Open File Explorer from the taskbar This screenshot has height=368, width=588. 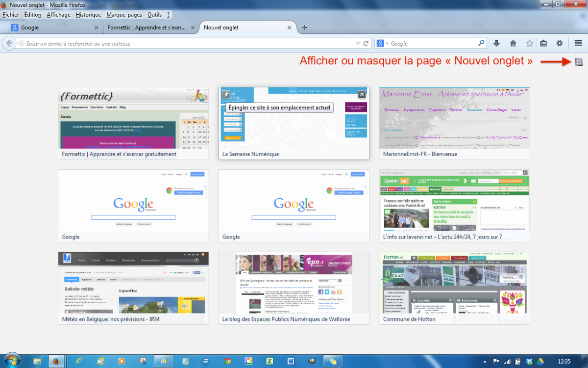(37, 361)
